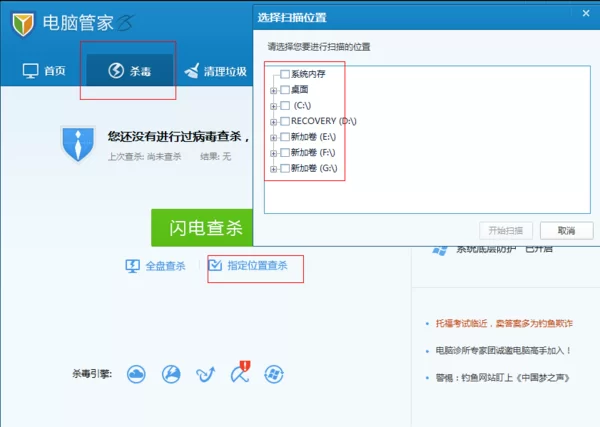
Task: Enable the 新加卷 (G:\) checkbox
Action: (285, 168)
